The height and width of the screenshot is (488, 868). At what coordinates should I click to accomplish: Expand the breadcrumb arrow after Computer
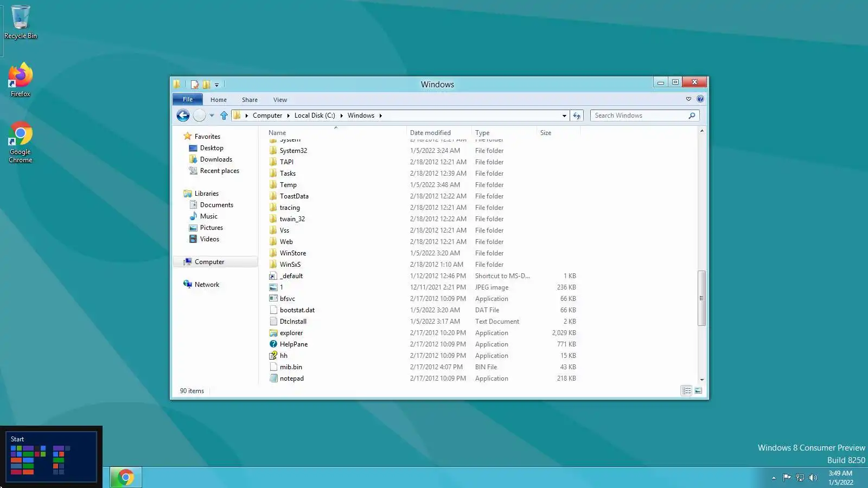pos(289,115)
